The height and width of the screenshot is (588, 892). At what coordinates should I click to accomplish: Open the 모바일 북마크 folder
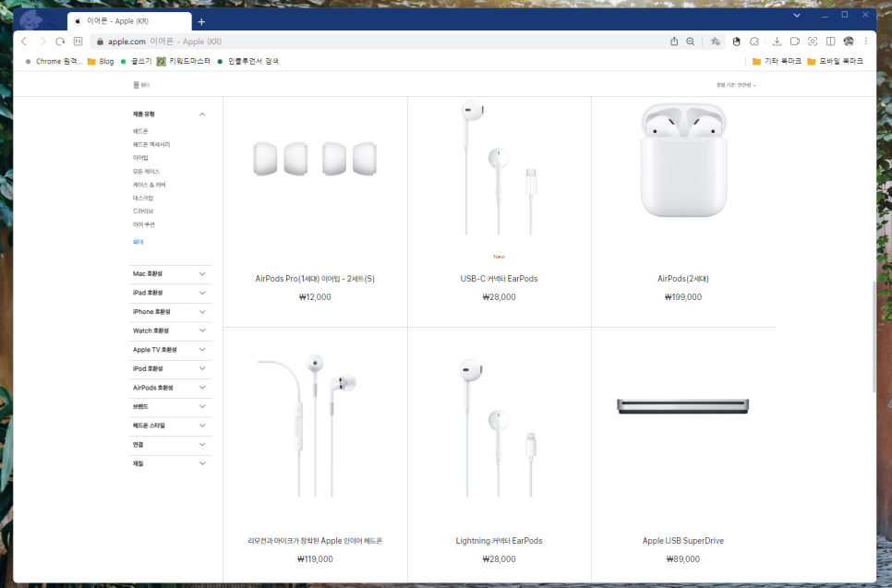click(835, 62)
